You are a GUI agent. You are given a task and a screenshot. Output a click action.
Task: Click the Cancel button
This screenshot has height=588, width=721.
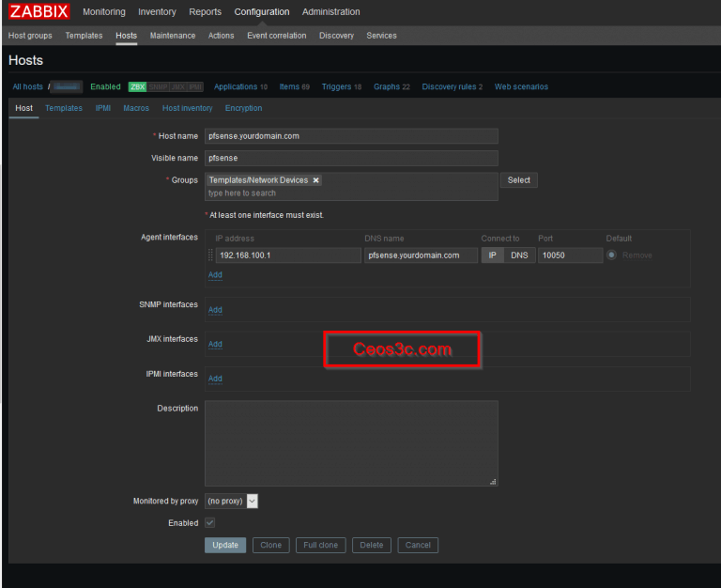point(418,545)
